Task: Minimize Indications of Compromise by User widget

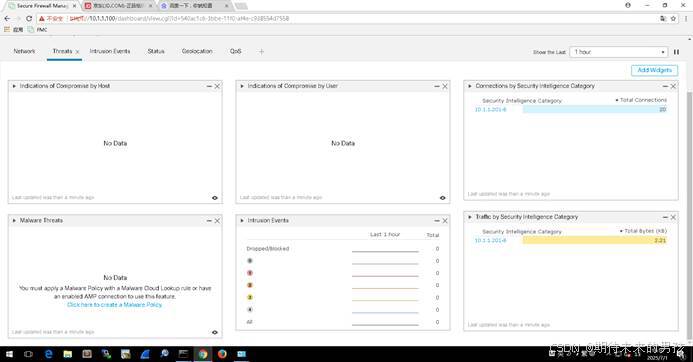Action: pos(437,86)
